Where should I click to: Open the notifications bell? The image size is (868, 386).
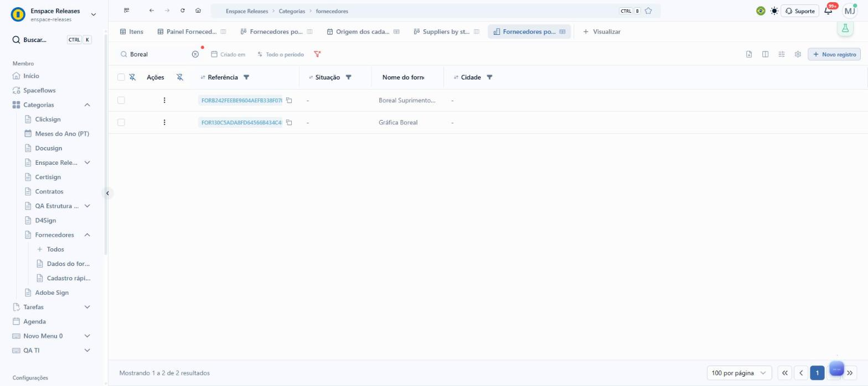click(x=828, y=11)
